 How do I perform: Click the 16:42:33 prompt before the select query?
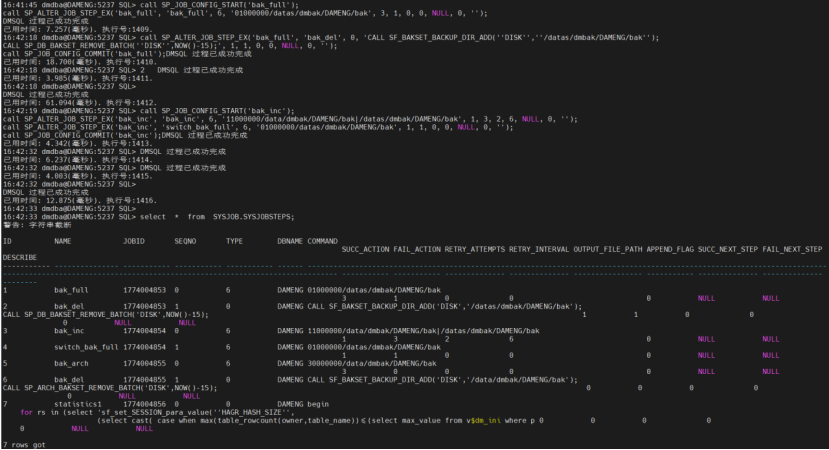(69, 217)
